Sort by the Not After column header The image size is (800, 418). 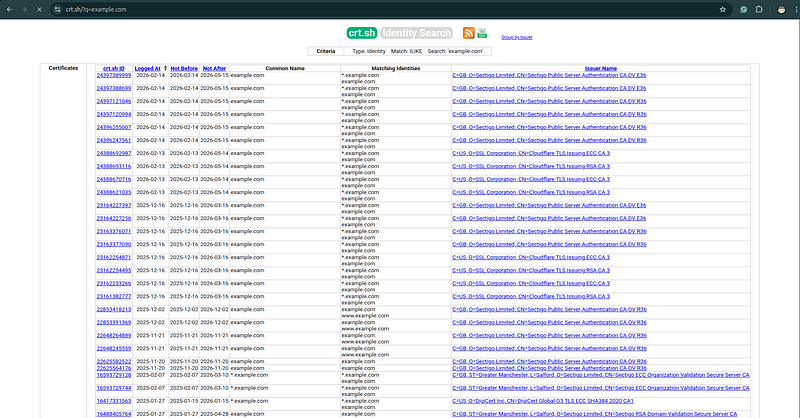click(x=214, y=68)
